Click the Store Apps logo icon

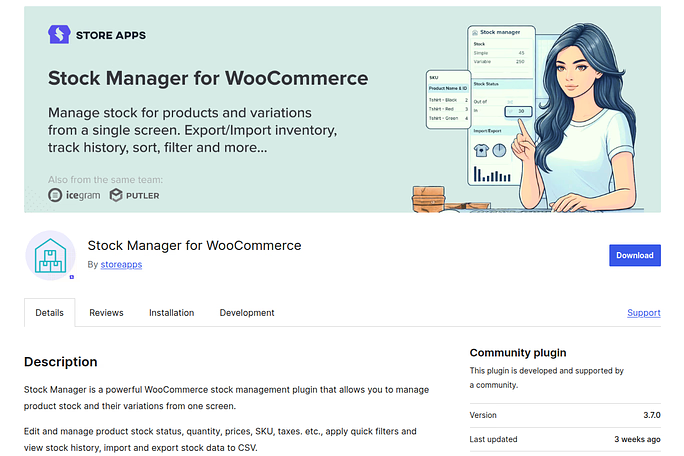coord(59,34)
